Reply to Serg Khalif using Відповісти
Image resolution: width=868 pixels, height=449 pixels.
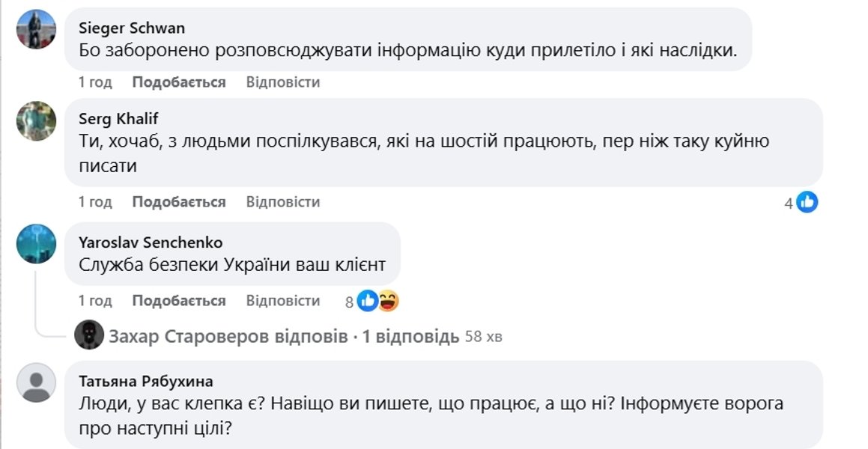pyautogui.click(x=283, y=202)
